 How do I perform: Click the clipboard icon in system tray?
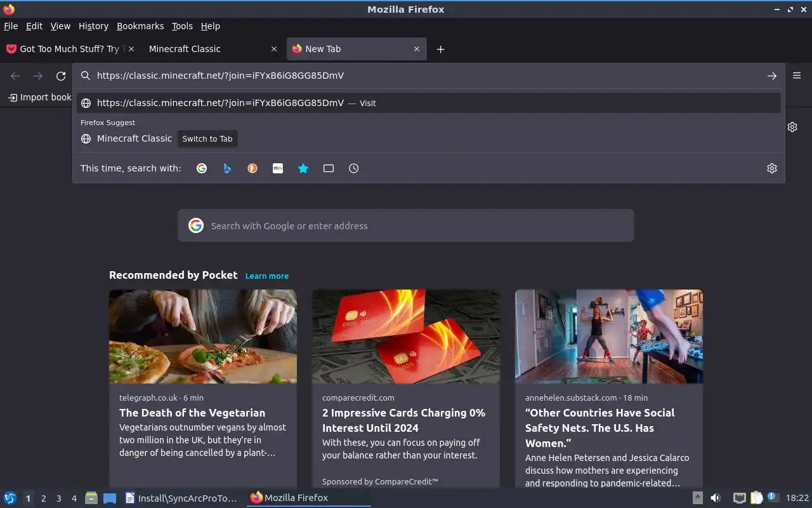pyautogui.click(x=756, y=498)
